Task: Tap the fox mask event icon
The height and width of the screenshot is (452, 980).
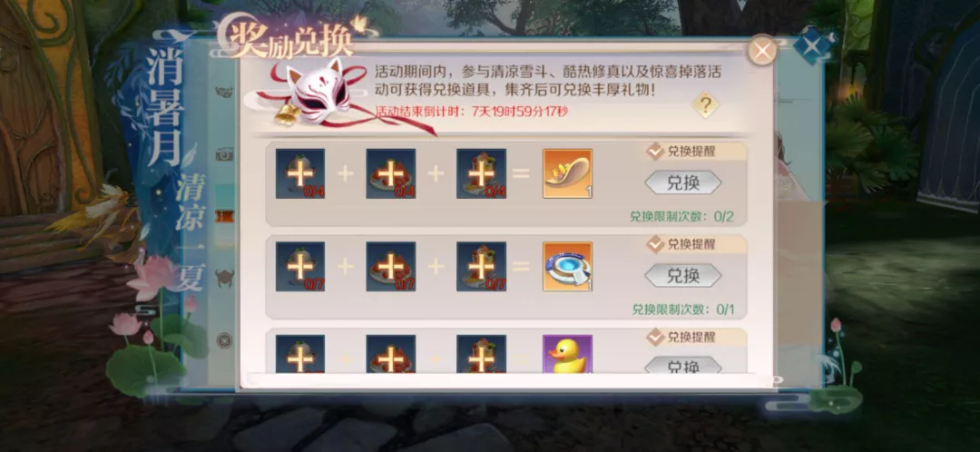Action: [317, 93]
